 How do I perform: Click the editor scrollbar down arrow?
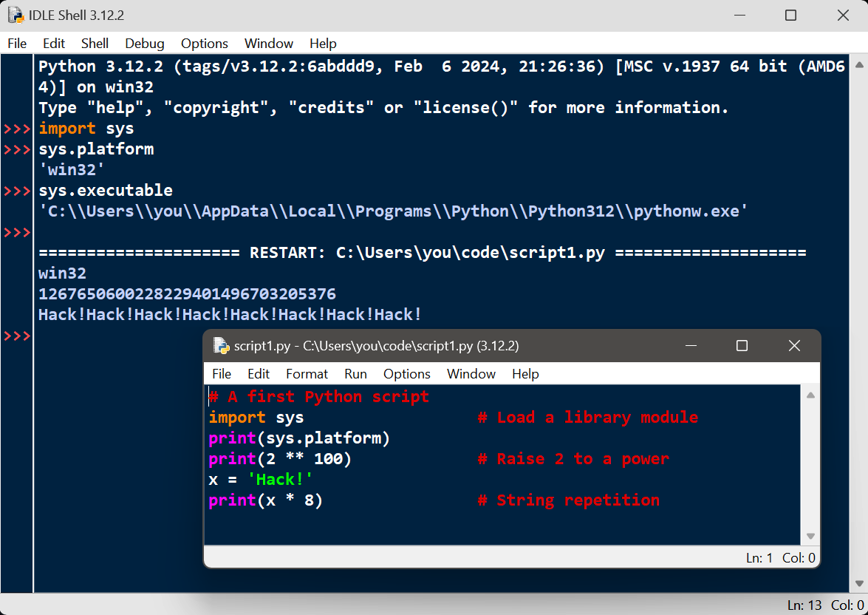[810, 536]
